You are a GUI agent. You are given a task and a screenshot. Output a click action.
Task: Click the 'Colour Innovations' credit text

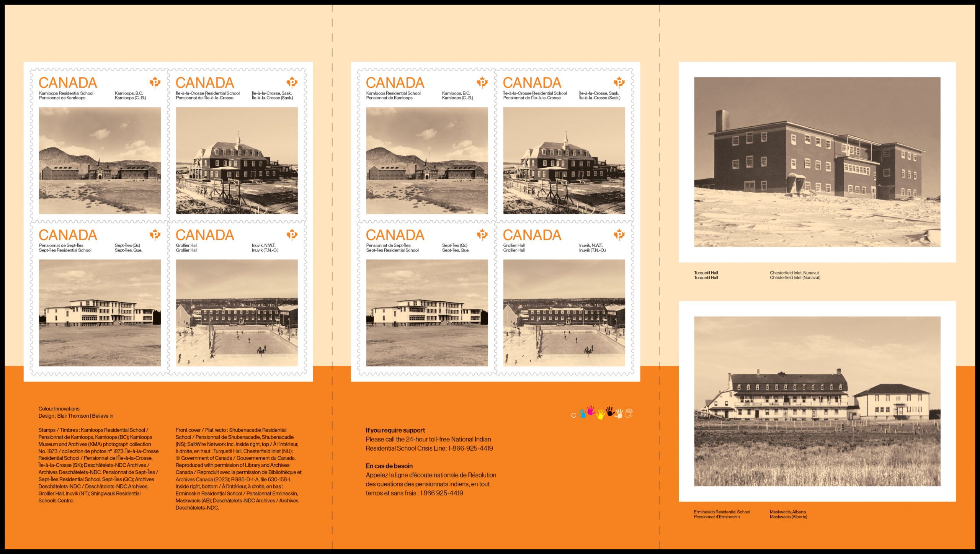(x=59, y=409)
